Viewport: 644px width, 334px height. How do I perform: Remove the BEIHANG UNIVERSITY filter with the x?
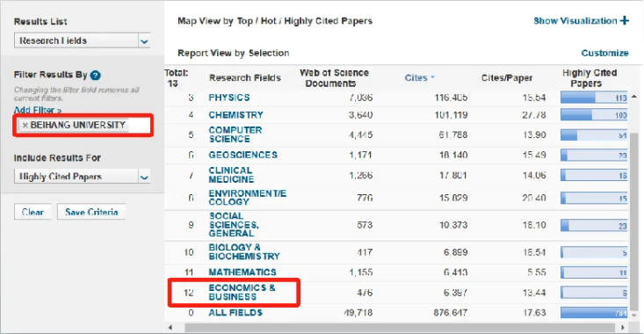tap(25, 126)
